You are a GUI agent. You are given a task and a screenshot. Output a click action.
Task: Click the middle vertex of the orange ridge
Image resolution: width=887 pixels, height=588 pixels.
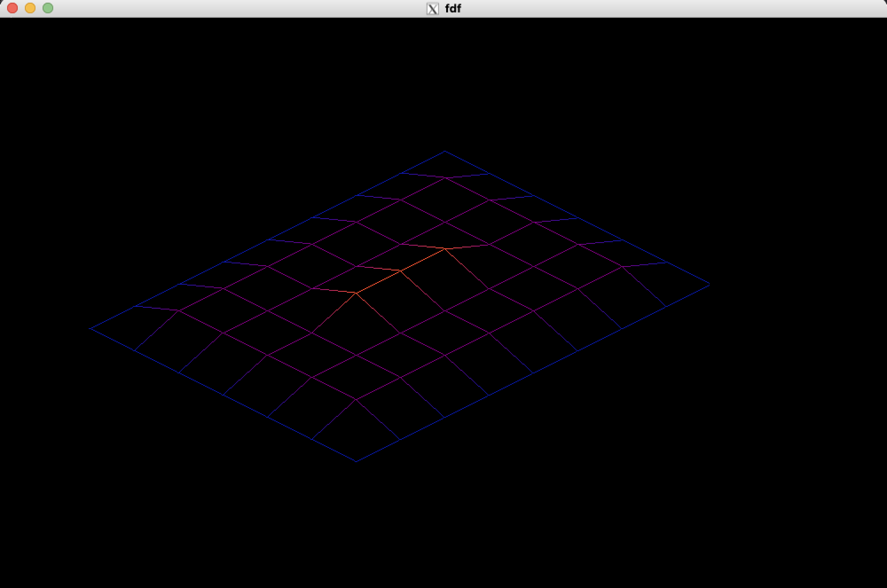[400, 271]
